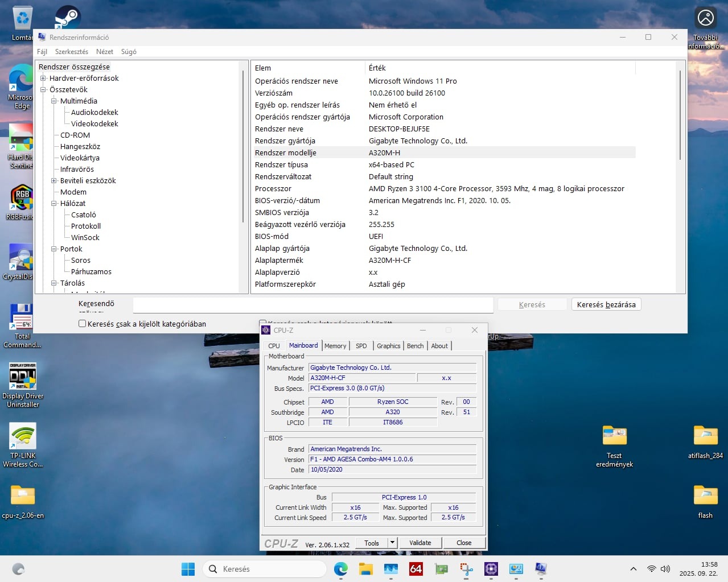This screenshot has height=582, width=728.
Task: Select Videokártya in the tree
Action: (x=80, y=158)
